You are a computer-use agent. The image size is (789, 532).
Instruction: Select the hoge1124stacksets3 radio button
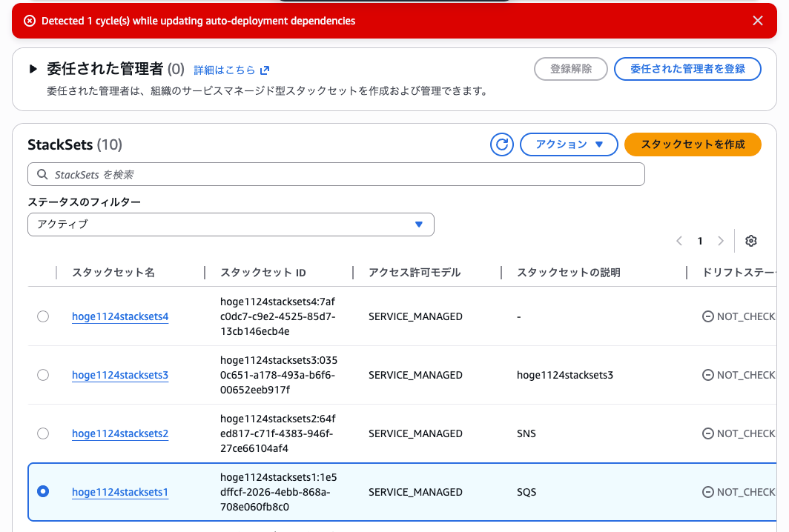pos(43,375)
